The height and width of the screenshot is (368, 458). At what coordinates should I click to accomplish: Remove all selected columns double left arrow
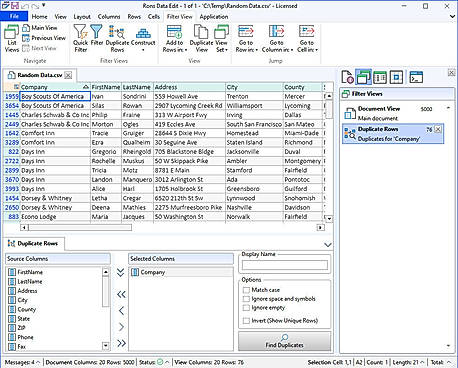121,294
